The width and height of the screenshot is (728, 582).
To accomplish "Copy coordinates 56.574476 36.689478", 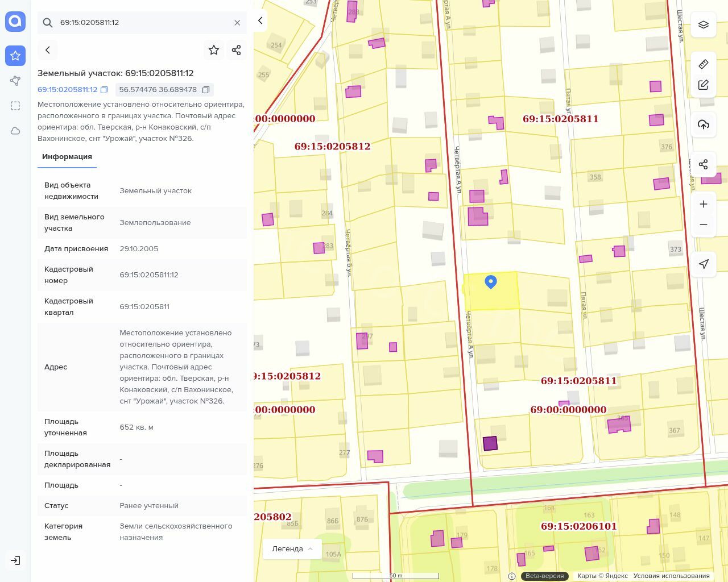I will point(206,90).
